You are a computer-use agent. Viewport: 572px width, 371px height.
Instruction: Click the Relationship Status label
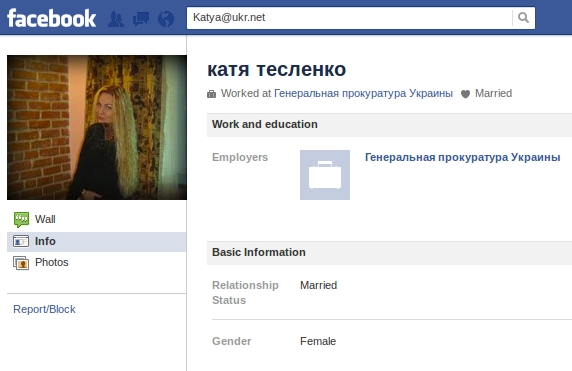[x=245, y=293]
